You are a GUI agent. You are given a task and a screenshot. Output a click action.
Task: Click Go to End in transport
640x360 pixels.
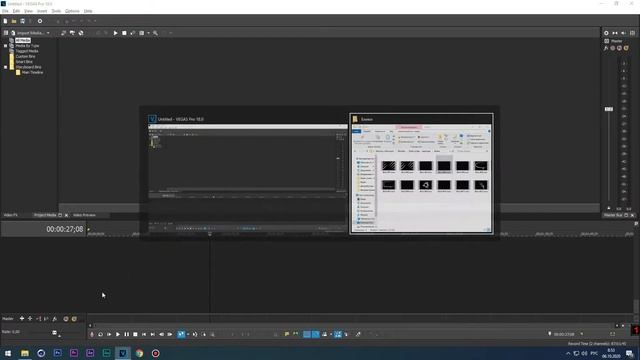[153, 334]
